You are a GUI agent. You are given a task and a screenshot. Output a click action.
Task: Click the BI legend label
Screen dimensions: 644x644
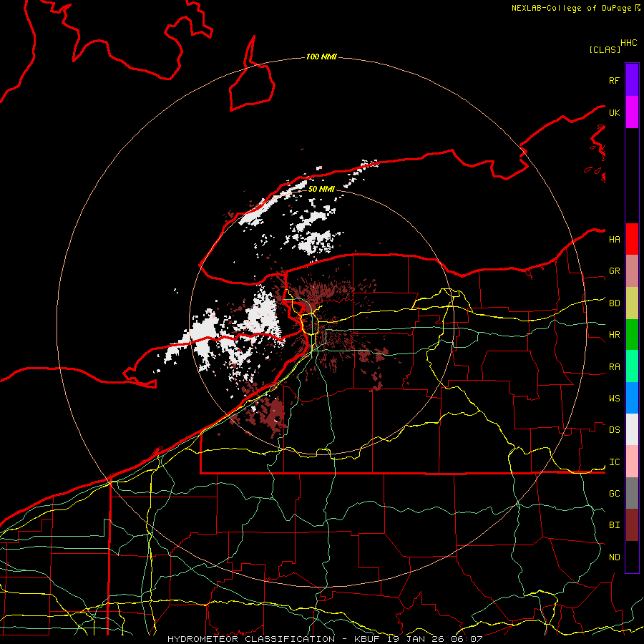pyautogui.click(x=614, y=525)
